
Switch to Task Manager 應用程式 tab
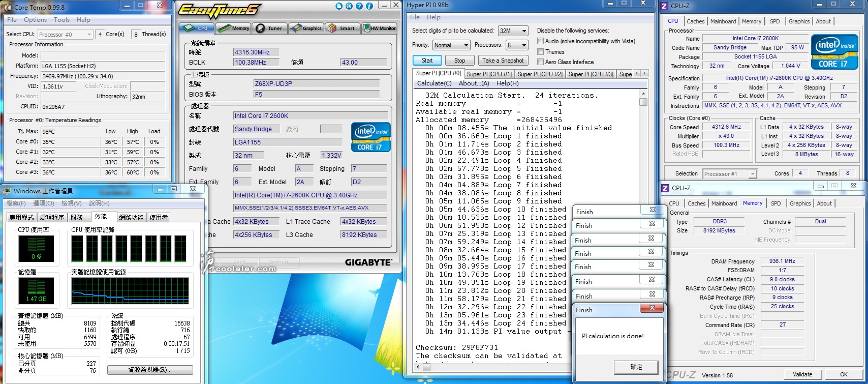click(x=22, y=217)
